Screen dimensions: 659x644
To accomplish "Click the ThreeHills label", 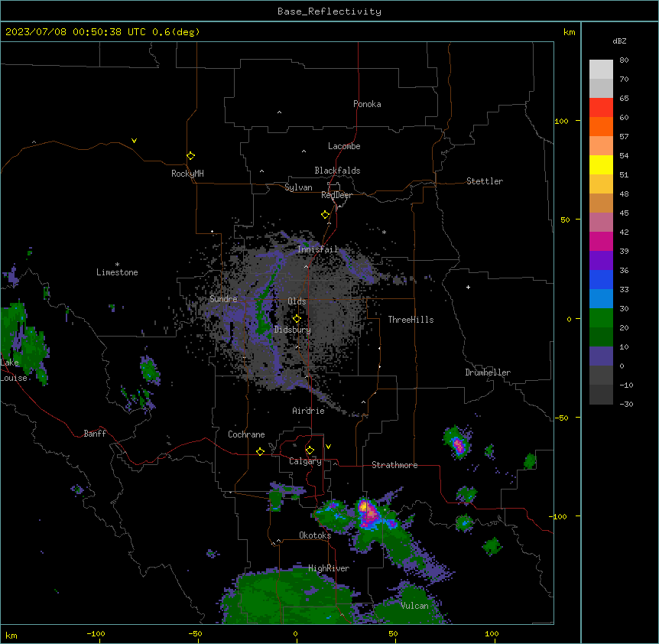I will click(x=411, y=320).
